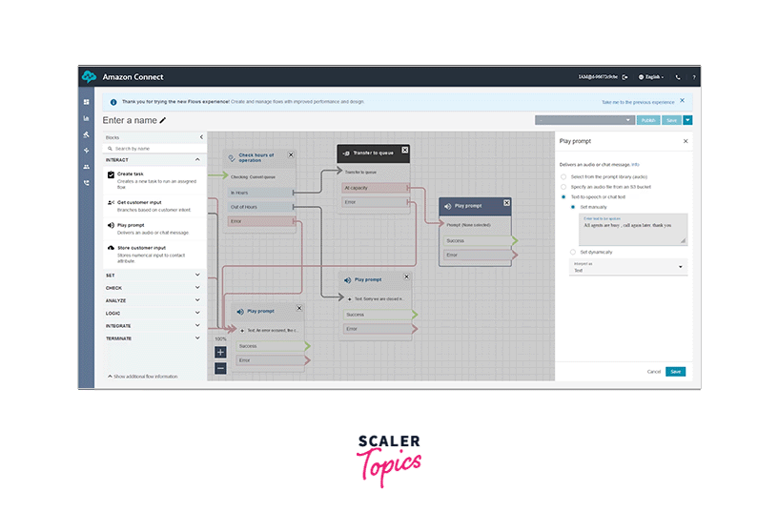This screenshot has width=778, height=532.
Task: Expand the SET blocks section
Action: [x=153, y=275]
